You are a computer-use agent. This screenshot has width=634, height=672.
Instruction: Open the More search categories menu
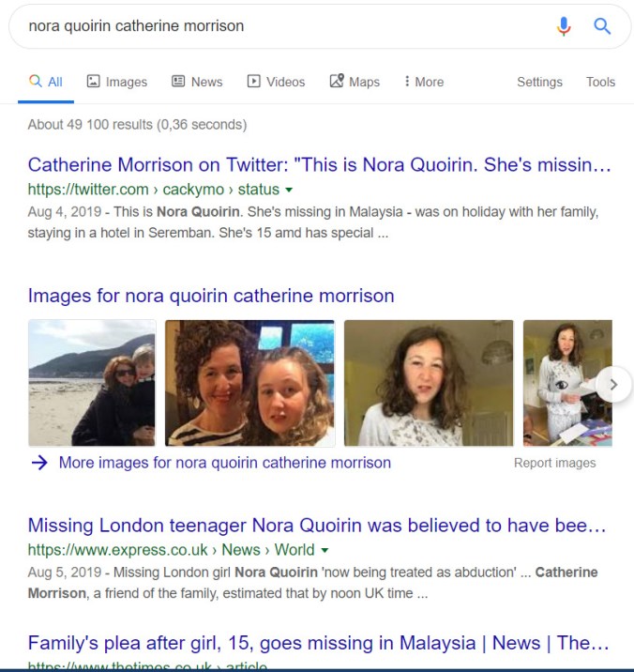point(424,82)
